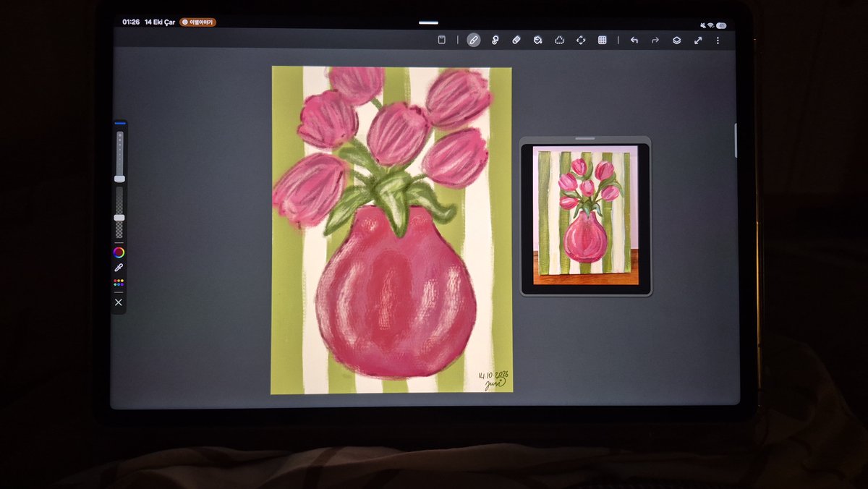Image resolution: width=868 pixels, height=489 pixels.
Task: Tap the floating reference image thumbnail
Action: (x=586, y=216)
